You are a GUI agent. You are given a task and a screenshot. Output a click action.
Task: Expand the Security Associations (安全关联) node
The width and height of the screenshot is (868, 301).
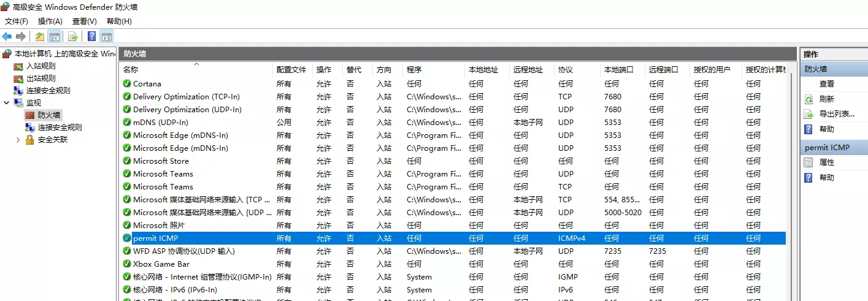[x=18, y=140]
